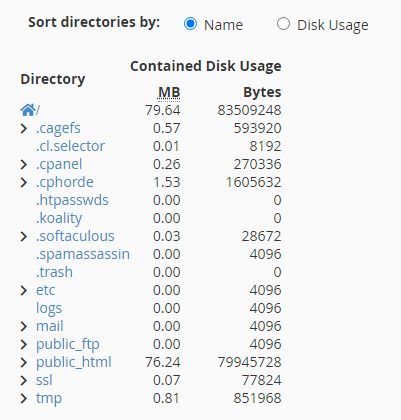Click the 79.64 MB root total
Viewport: 401px width, 420px height.
(x=163, y=110)
